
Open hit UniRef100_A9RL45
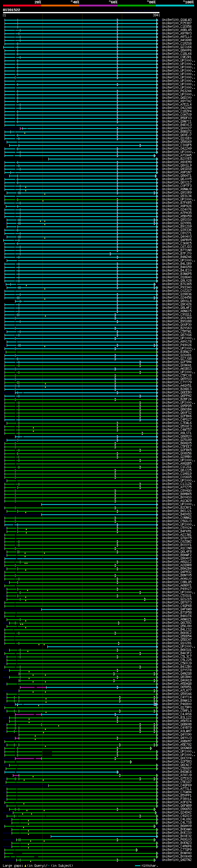click(x=177, y=30)
